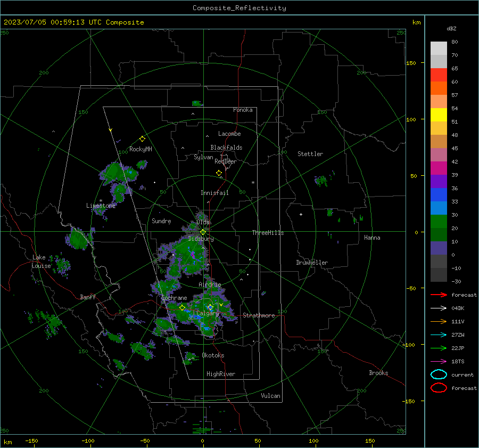Click the white plus marker west of Hanna

click(x=301, y=214)
